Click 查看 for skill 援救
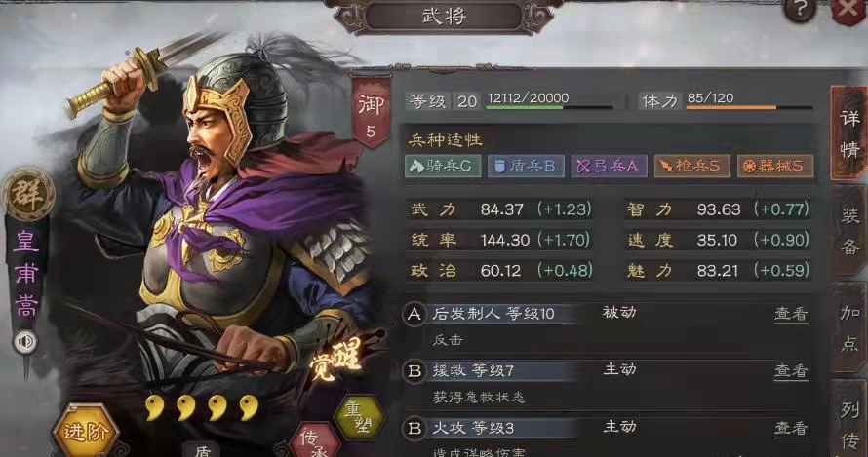Screen dimensions: 868x457 [x=791, y=370]
